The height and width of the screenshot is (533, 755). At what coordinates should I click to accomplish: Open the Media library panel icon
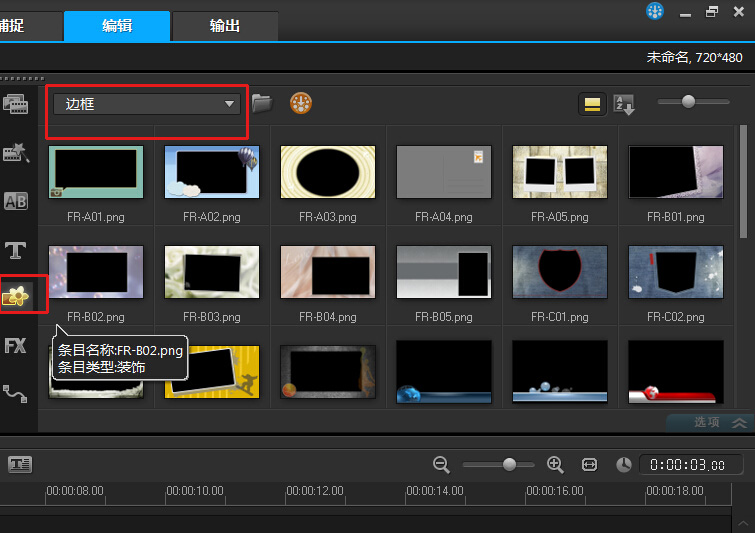pos(16,104)
